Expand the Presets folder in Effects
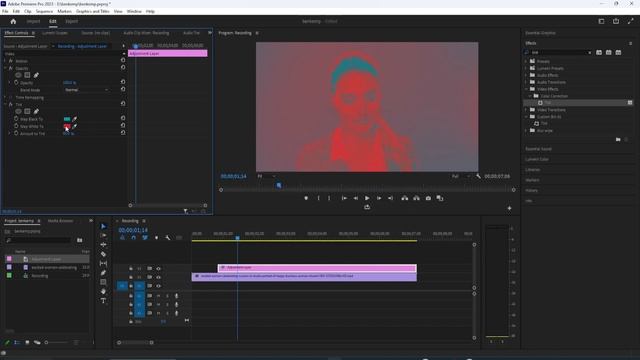The image size is (640, 360). (526, 61)
